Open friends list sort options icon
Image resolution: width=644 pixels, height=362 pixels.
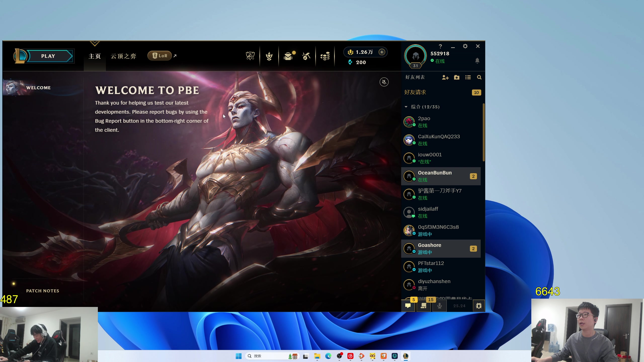[468, 77]
